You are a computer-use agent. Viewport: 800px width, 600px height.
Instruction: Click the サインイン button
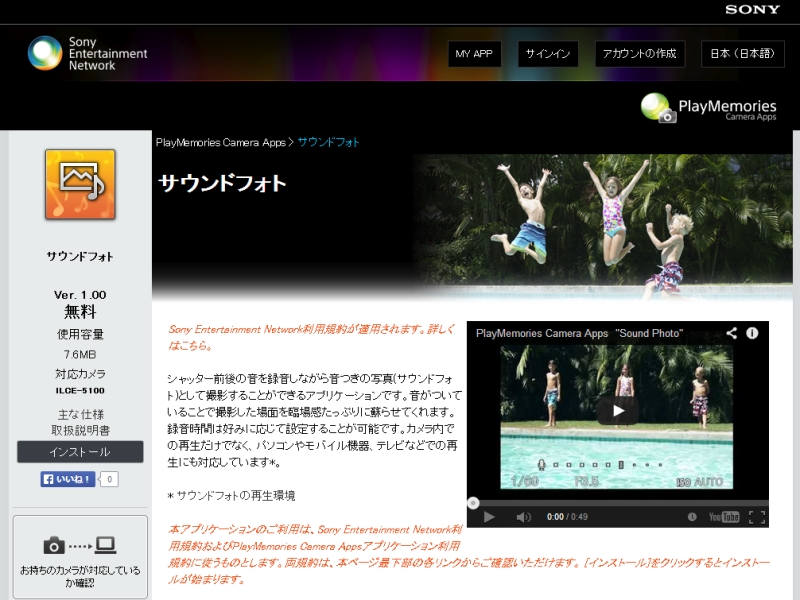[x=547, y=54]
